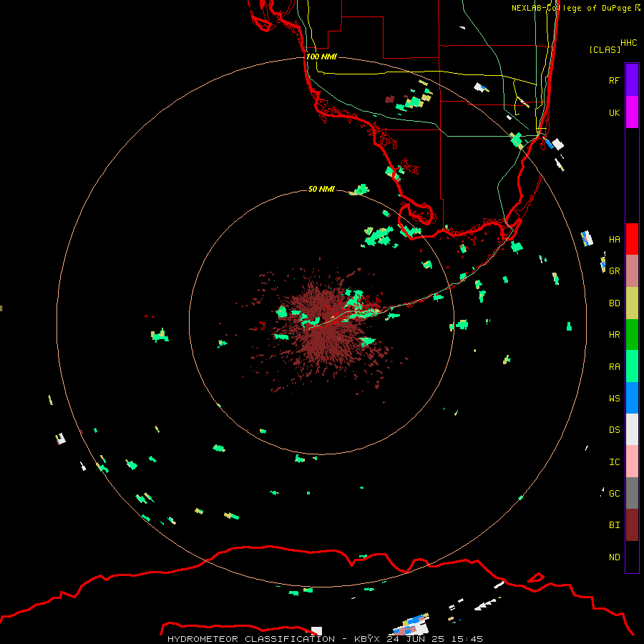Click the HHC product label

[x=629, y=43]
